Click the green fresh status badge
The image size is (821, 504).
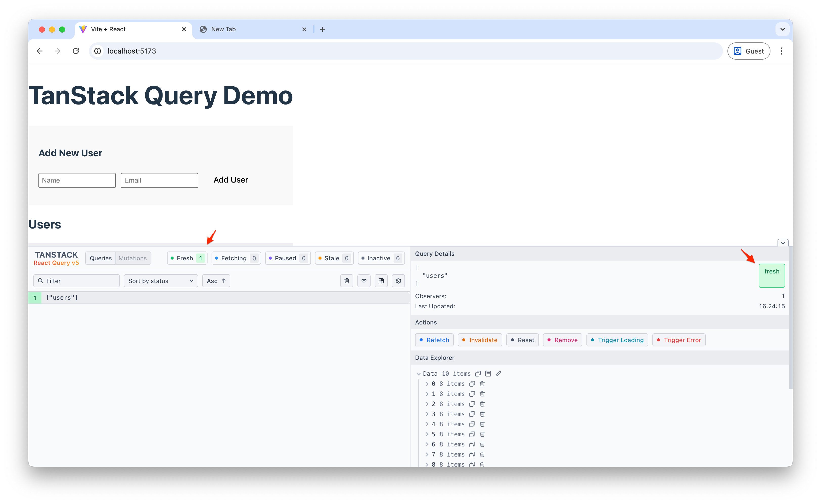coord(771,275)
